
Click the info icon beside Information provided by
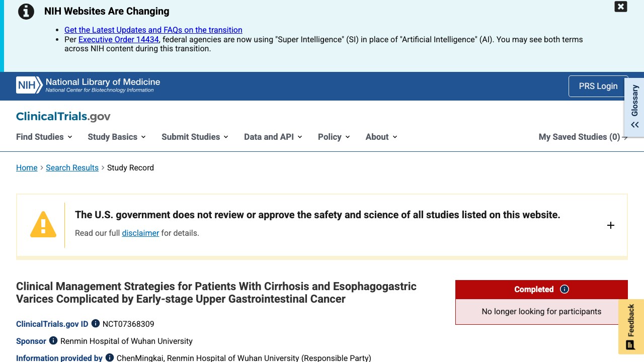(x=109, y=358)
